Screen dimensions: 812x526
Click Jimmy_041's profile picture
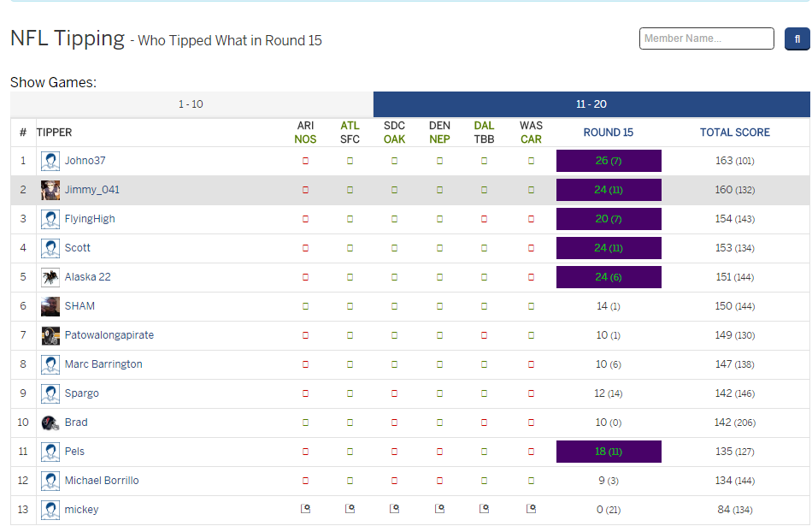[x=50, y=190]
